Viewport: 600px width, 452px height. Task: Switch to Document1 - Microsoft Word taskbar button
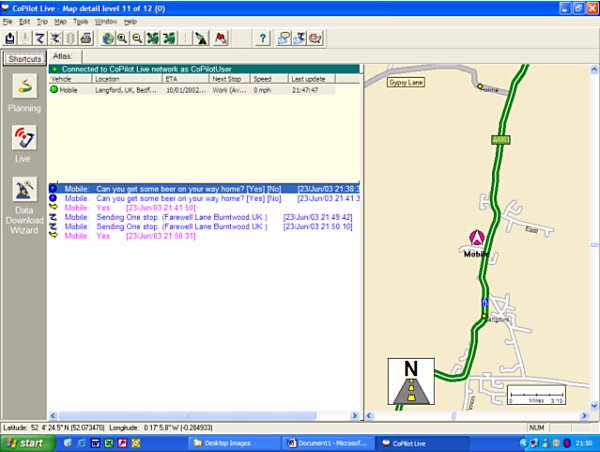[x=328, y=443]
